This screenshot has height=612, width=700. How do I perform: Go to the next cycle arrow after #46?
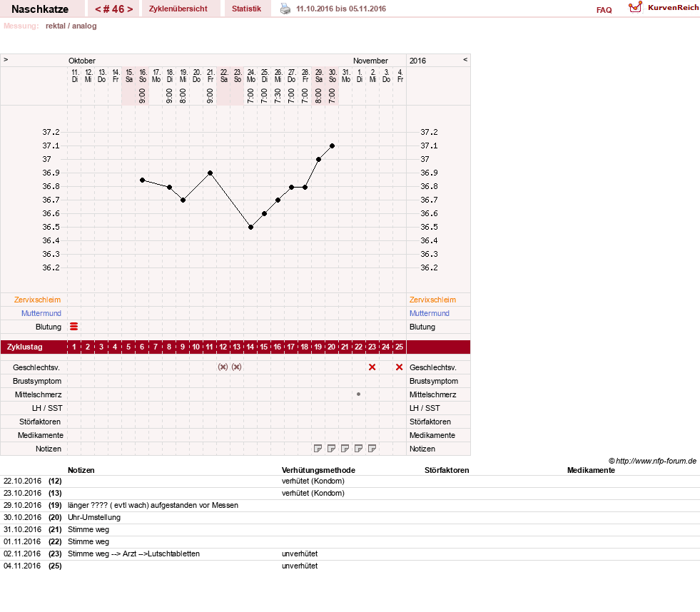[x=130, y=9]
